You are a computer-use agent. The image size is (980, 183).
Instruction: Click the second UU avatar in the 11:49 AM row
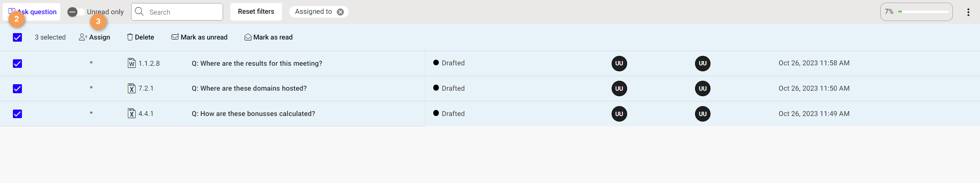click(x=702, y=114)
